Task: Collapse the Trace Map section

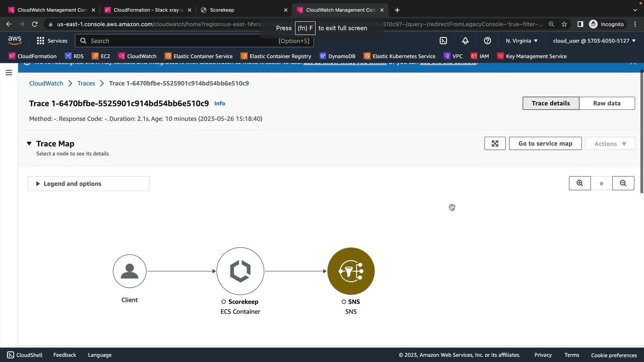Action: (30, 143)
